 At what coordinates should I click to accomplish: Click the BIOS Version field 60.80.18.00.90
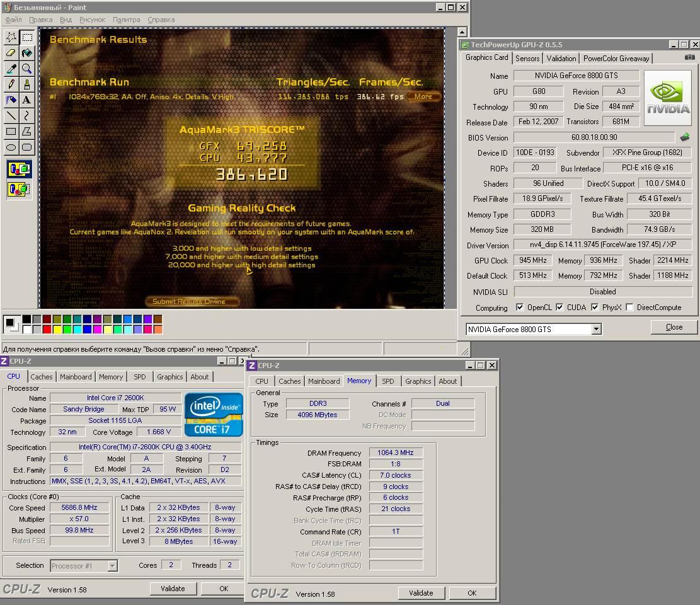(x=594, y=137)
